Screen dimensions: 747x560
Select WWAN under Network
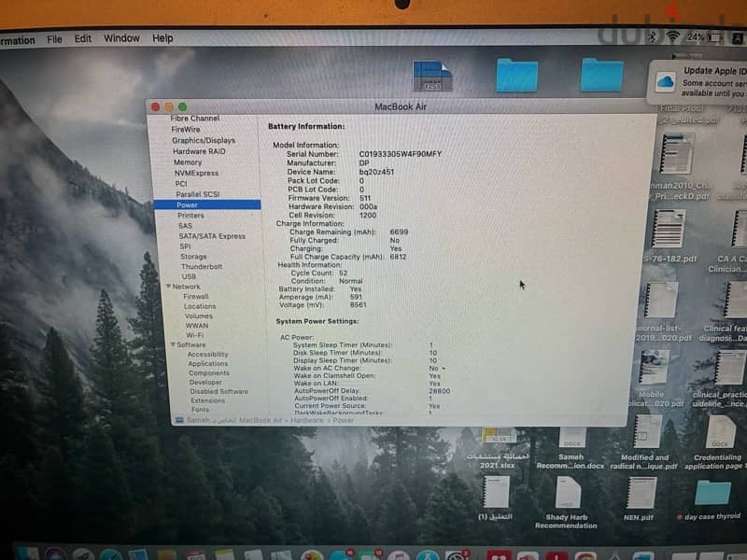click(x=197, y=326)
